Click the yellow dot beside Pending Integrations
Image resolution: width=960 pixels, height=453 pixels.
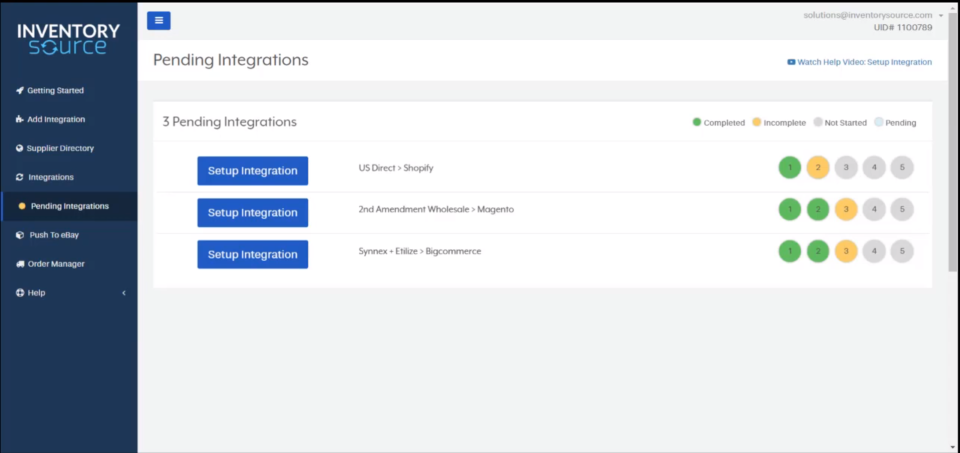click(22, 206)
